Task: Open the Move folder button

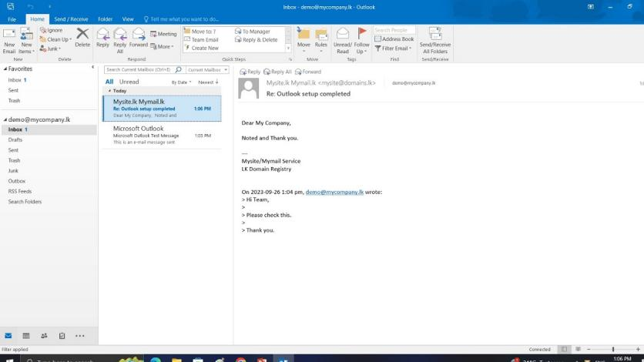Action: pyautogui.click(x=304, y=40)
